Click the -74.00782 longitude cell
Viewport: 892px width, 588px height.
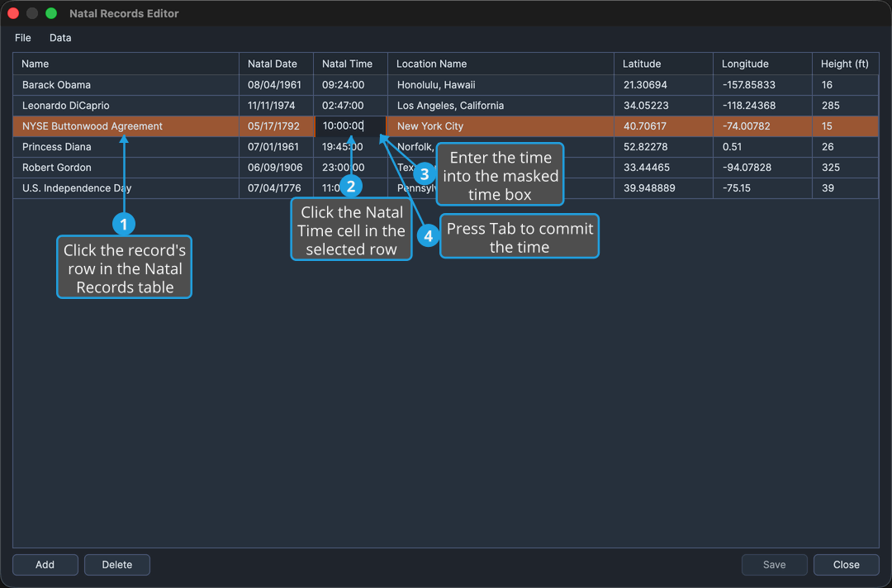pyautogui.click(x=762, y=126)
